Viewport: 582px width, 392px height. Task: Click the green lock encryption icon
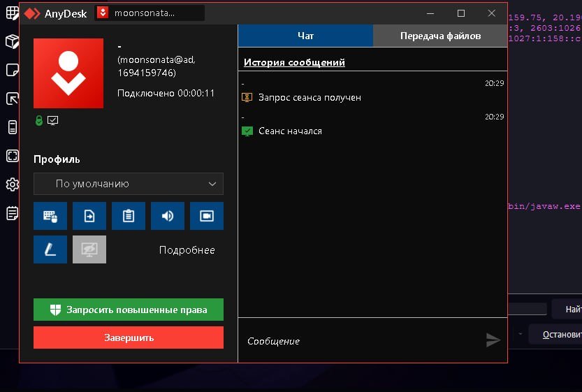pyautogui.click(x=39, y=120)
